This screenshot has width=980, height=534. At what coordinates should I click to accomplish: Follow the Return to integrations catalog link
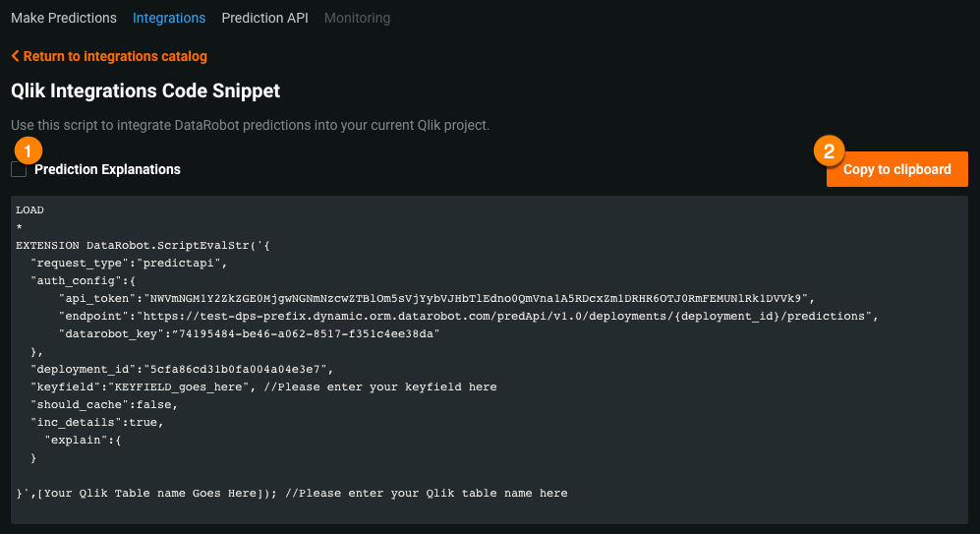115,57
